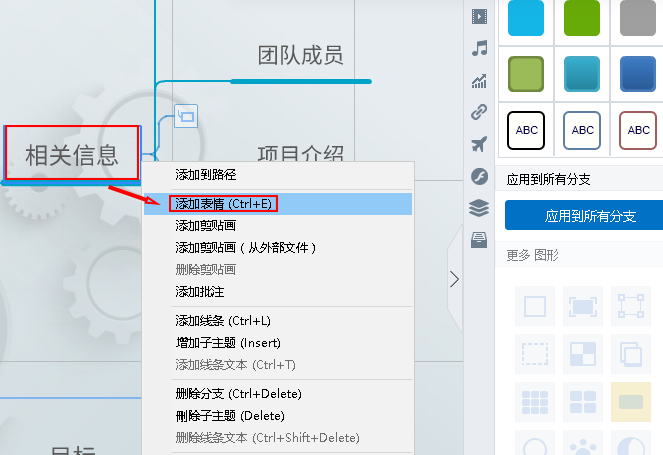Viewport: 663px width, 455px height.
Task: Click the video film icon in sidebar
Action: coord(480,16)
